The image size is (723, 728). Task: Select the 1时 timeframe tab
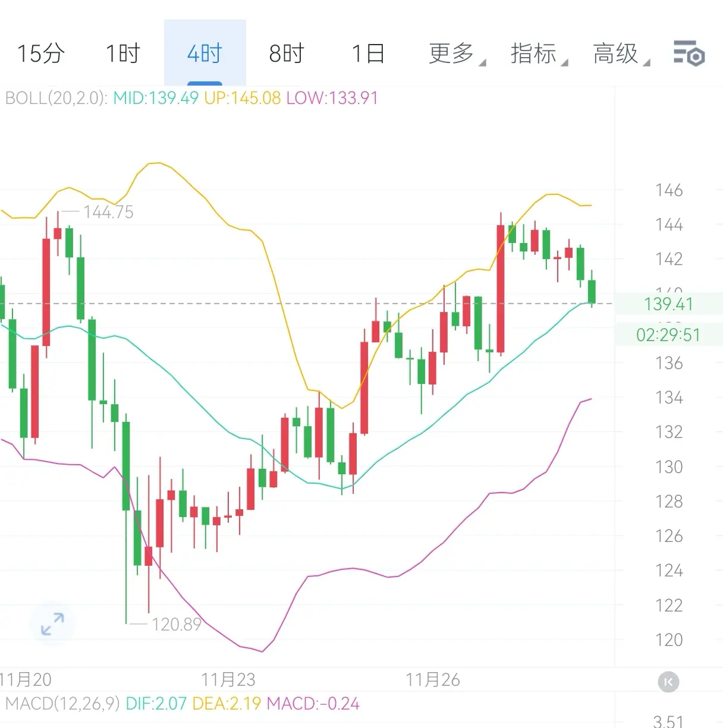[122, 53]
